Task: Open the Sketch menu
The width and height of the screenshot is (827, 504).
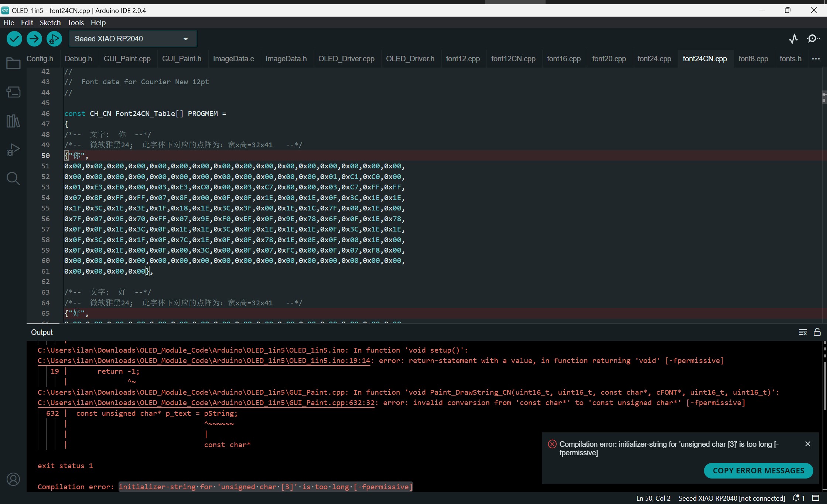Action: point(50,23)
